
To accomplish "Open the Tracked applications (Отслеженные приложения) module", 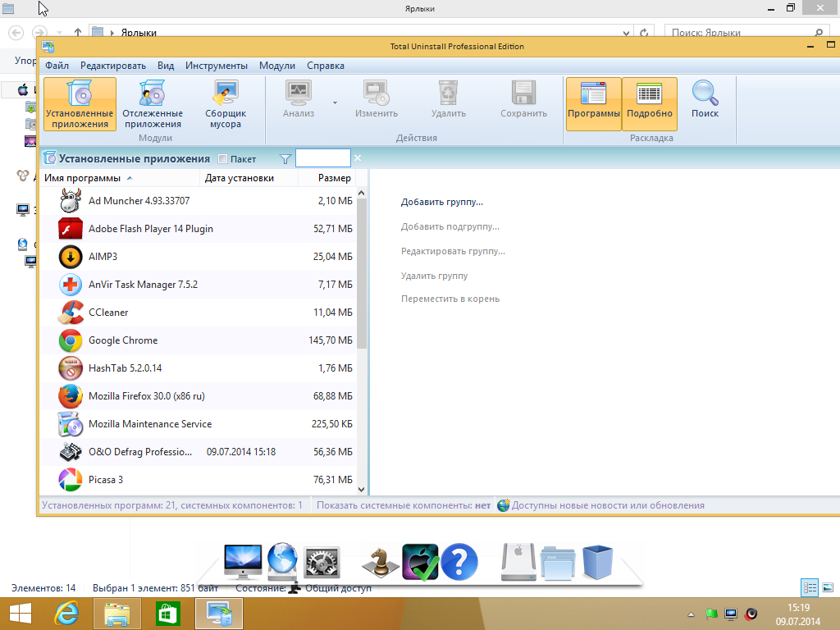I will click(153, 104).
